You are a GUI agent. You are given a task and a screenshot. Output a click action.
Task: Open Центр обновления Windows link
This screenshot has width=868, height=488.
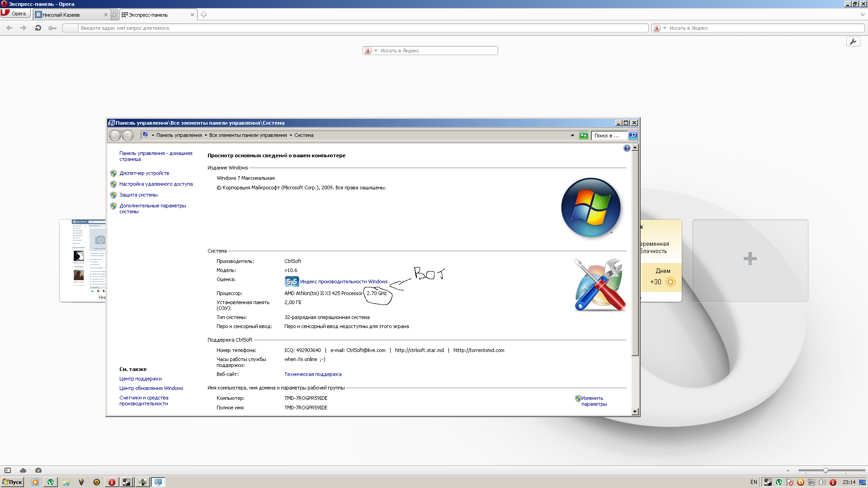coord(151,388)
